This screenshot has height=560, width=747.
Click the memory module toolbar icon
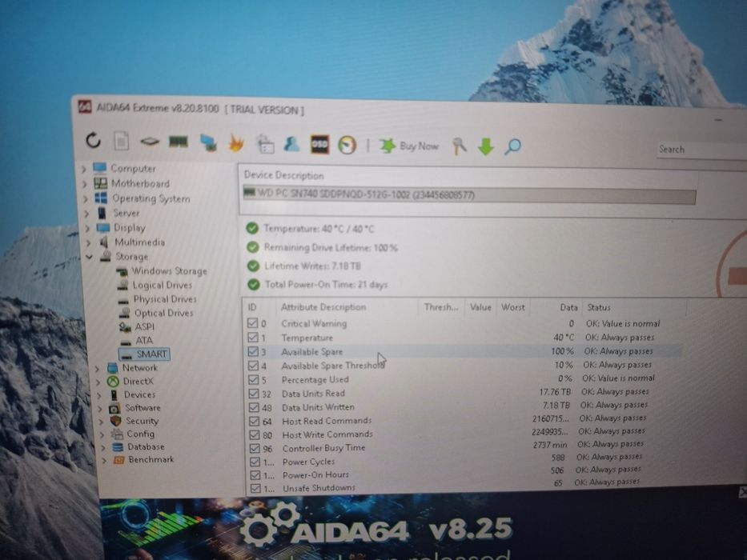179,142
